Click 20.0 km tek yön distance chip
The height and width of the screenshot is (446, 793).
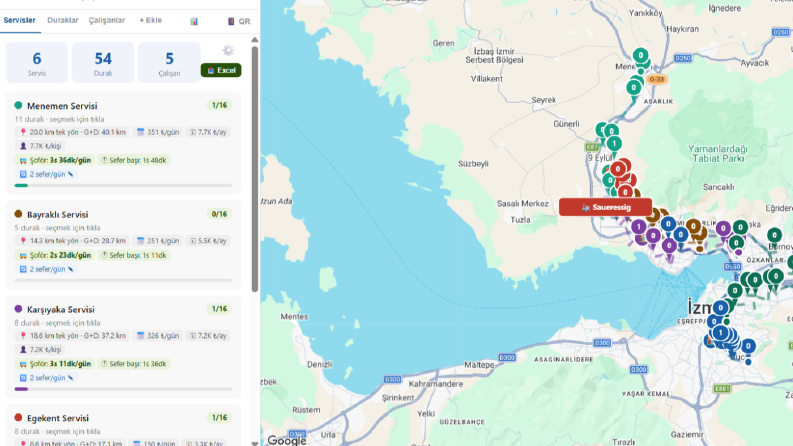pos(73,132)
